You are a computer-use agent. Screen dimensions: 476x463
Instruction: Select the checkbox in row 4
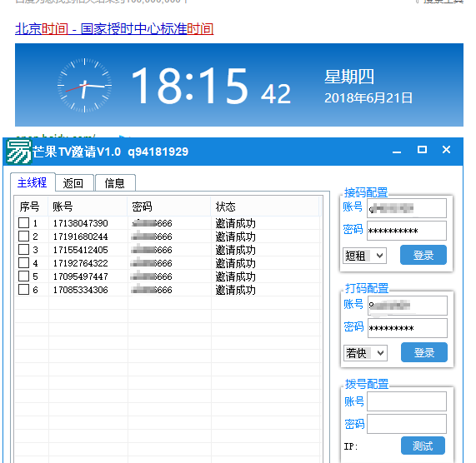[23, 263]
